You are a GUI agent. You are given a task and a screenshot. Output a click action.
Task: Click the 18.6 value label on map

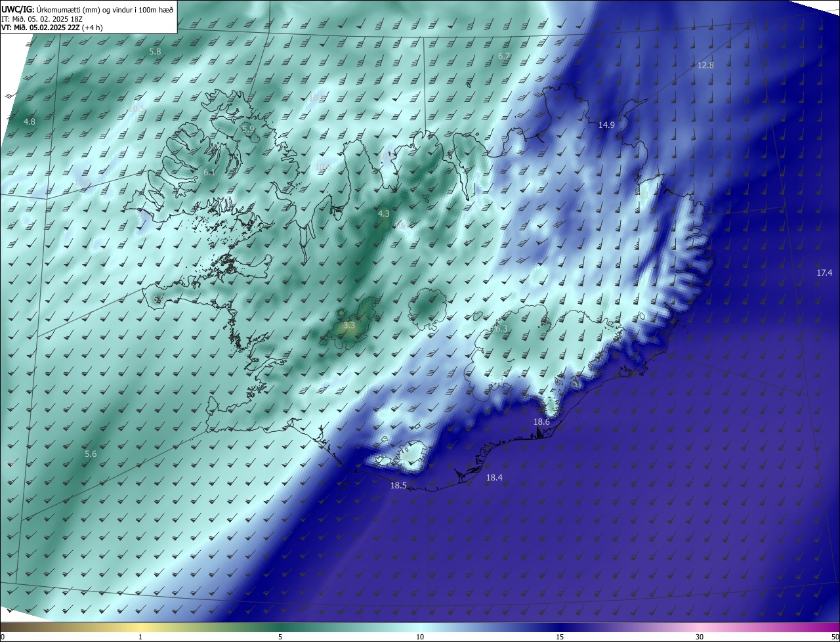coord(541,421)
